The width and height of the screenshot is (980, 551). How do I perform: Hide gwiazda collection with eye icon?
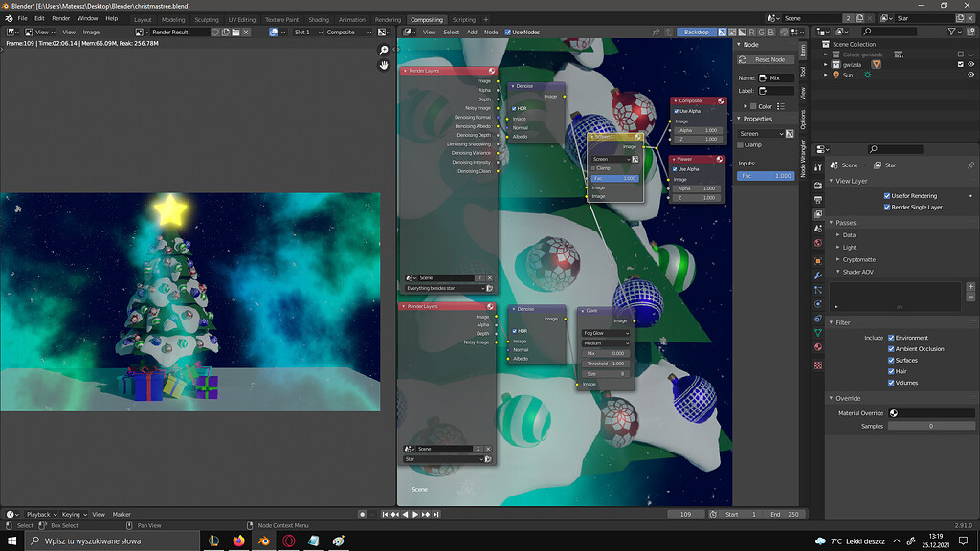[x=970, y=64]
